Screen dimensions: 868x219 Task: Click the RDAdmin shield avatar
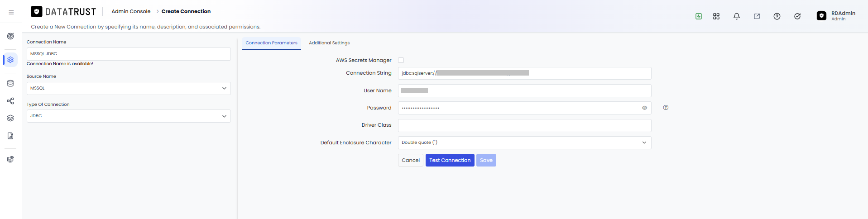(821, 16)
